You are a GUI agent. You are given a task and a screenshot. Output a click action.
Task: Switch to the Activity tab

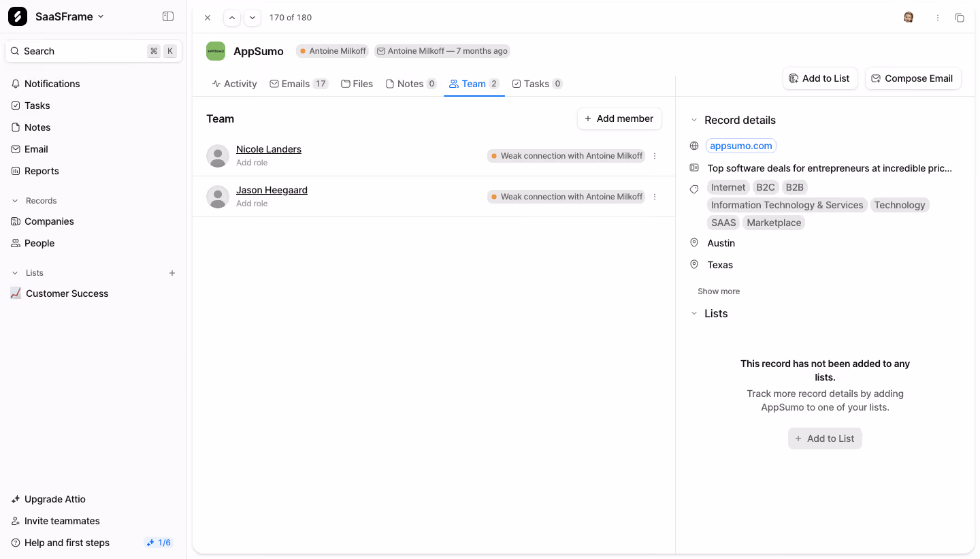click(x=234, y=84)
